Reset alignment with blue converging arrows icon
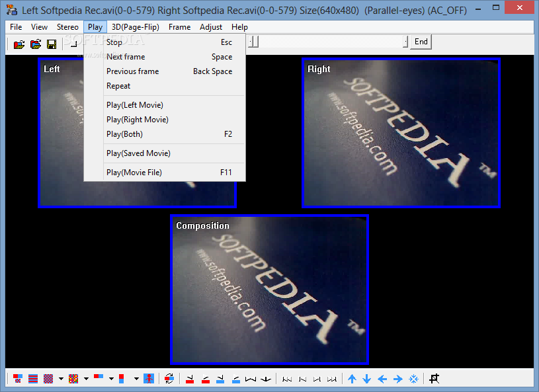 [413, 379]
